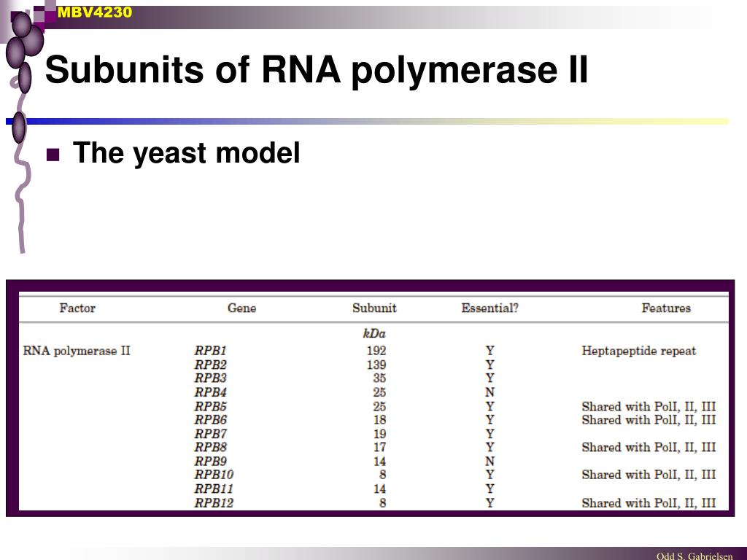Select the RPB1 gene entry
Image resolution: width=747 pixels, height=560 pixels.
(211, 351)
